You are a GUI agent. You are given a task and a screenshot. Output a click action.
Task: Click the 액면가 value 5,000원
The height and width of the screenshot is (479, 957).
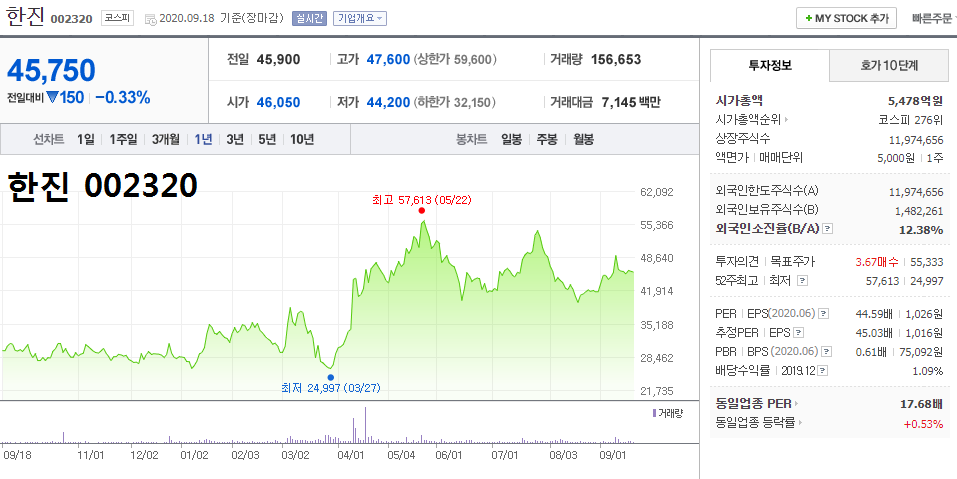click(897, 157)
